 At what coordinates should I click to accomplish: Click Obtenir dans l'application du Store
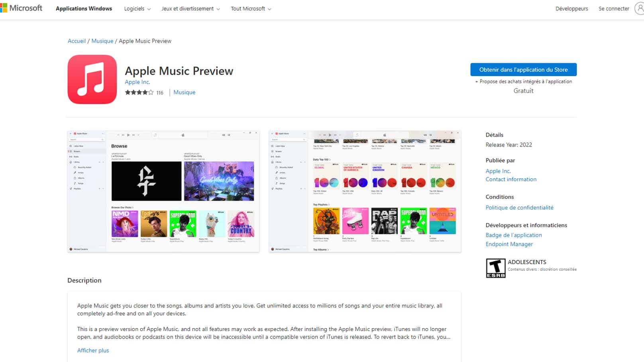[523, 69]
